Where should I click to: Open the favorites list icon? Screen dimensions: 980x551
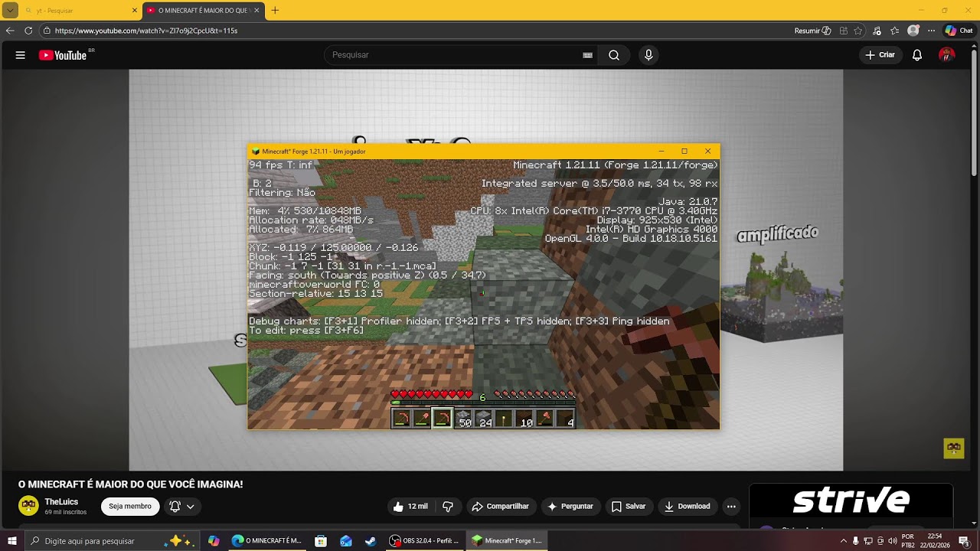click(895, 31)
